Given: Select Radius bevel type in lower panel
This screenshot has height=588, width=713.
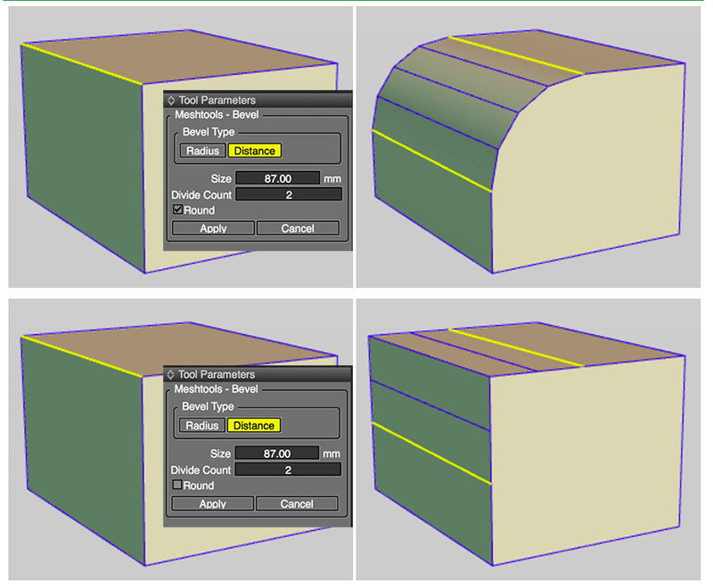Looking at the screenshot, I should [x=202, y=425].
